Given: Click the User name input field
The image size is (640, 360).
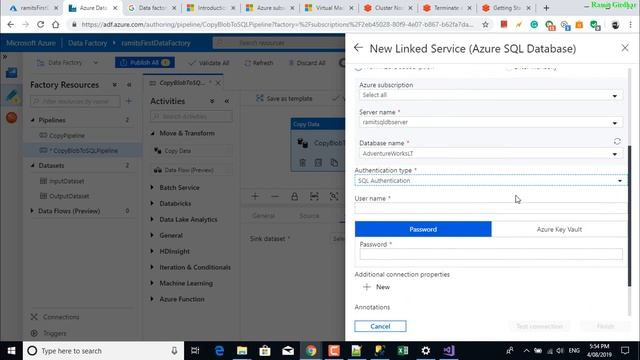Looking at the screenshot, I should [491, 209].
